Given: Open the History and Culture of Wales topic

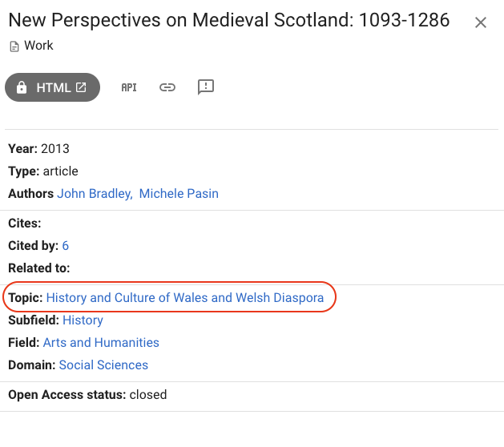Looking at the screenshot, I should click(x=185, y=297).
